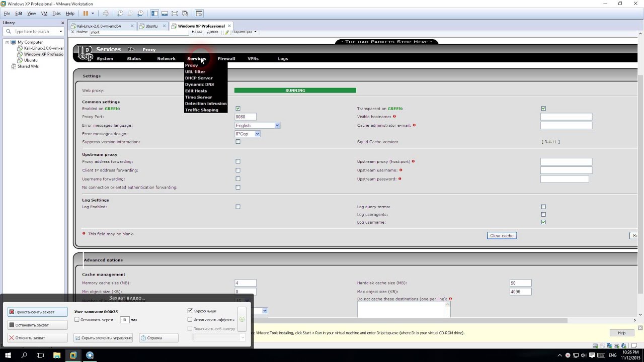Click the Unity mode toolbar icon
The image size is (644, 362).
185,14
